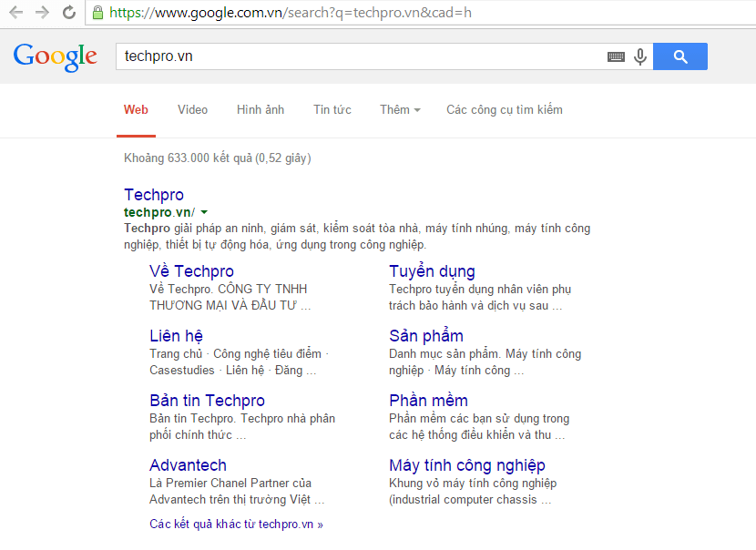The image size is (756, 550).
Task: Click description Trang chủ · Công nghệ tiêu điểm
Action: pyautogui.click(x=240, y=362)
